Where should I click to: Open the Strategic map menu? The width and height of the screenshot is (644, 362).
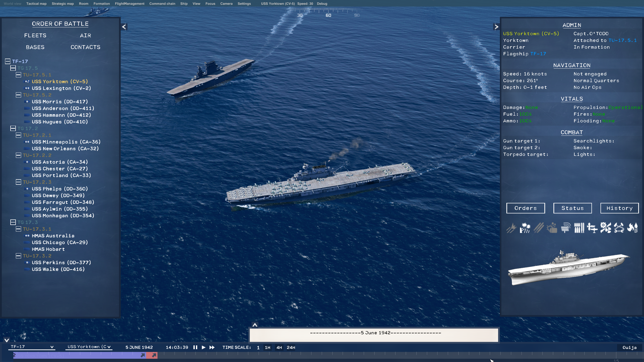point(63,4)
